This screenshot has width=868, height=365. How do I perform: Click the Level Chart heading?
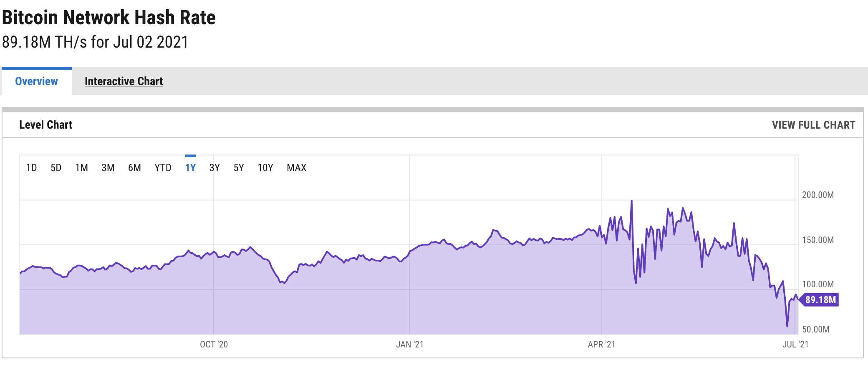[x=45, y=125]
